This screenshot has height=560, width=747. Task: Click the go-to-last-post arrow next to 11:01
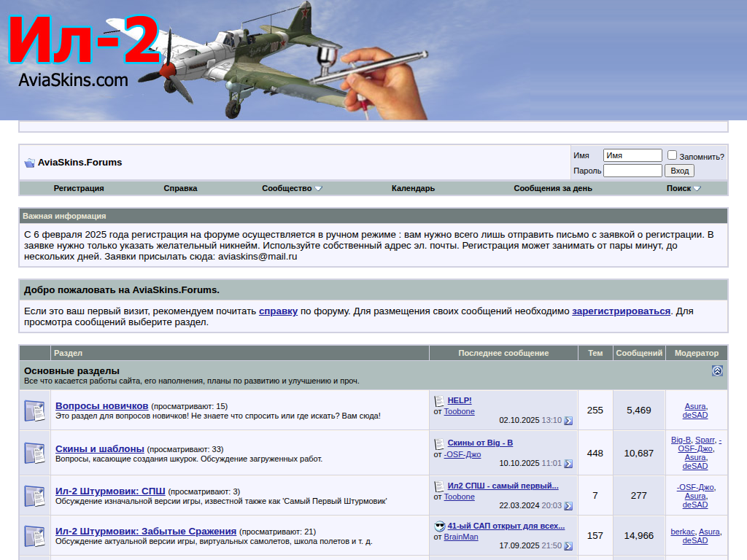coord(568,464)
